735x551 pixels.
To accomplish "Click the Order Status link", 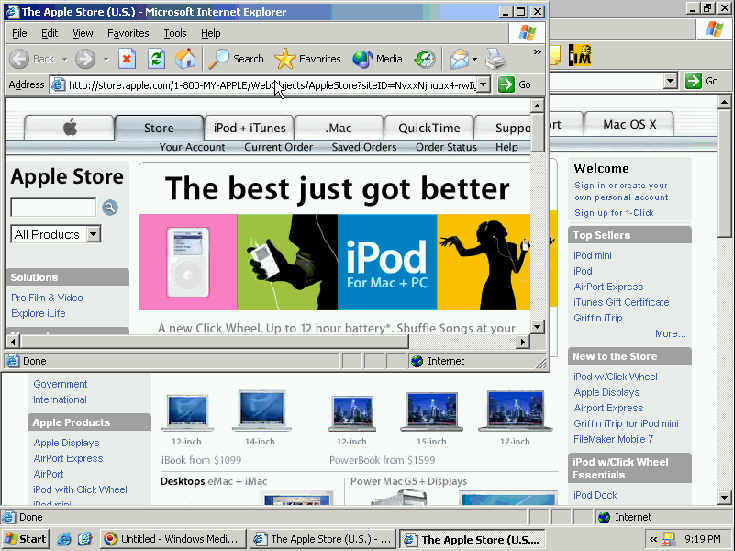I will 446,147.
